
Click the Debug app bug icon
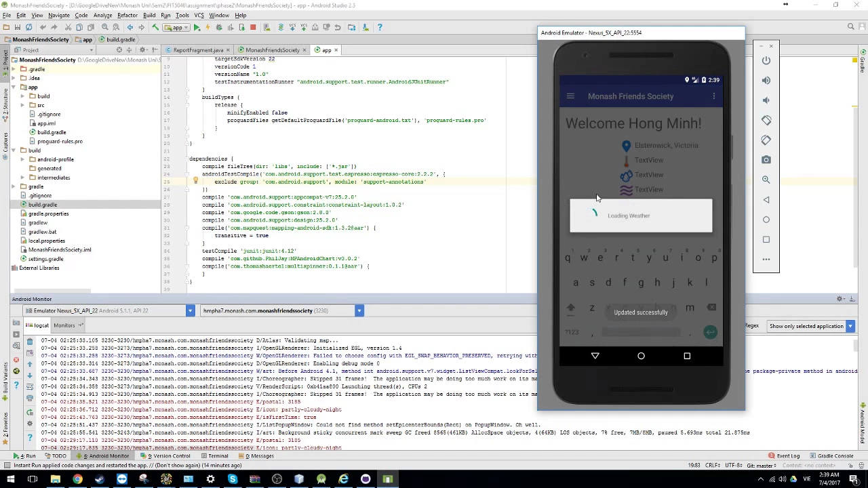pos(219,27)
